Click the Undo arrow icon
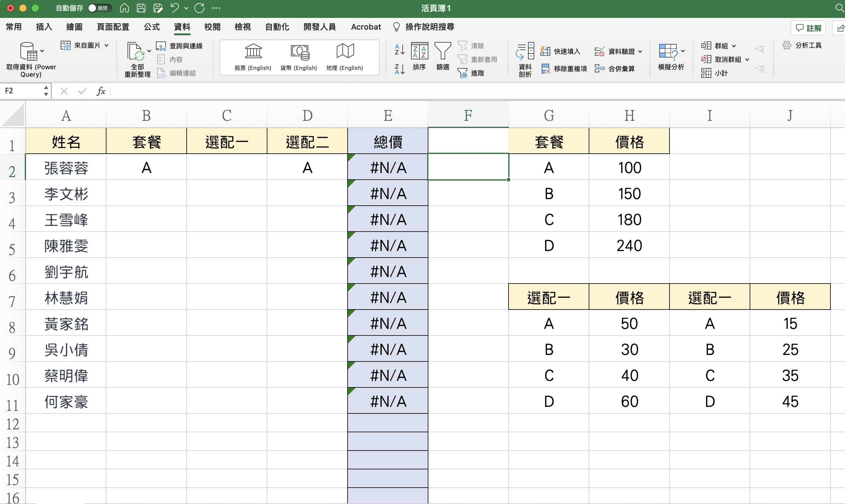Screen dimensions: 845x504 175,8
